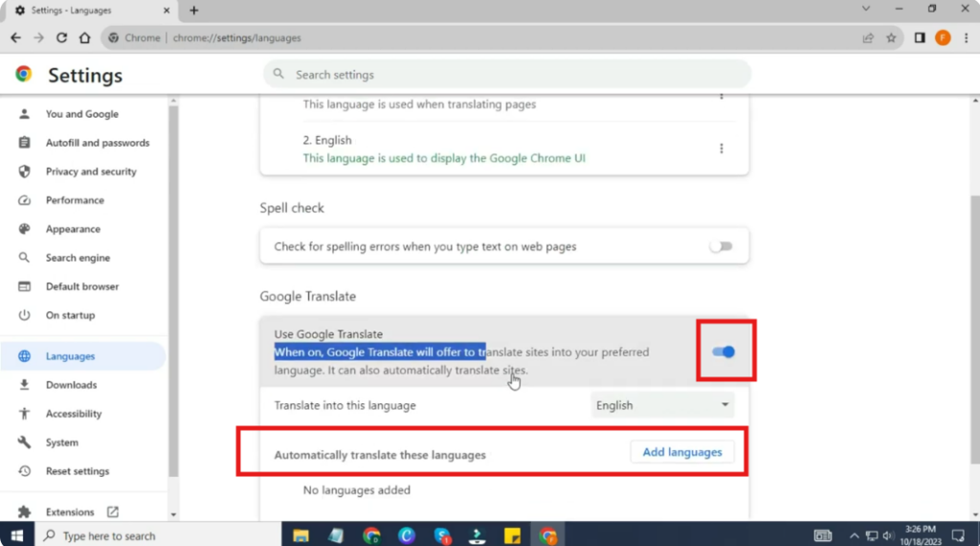Click 'No languages added' text
This screenshot has width=980, height=546.
tap(356, 489)
